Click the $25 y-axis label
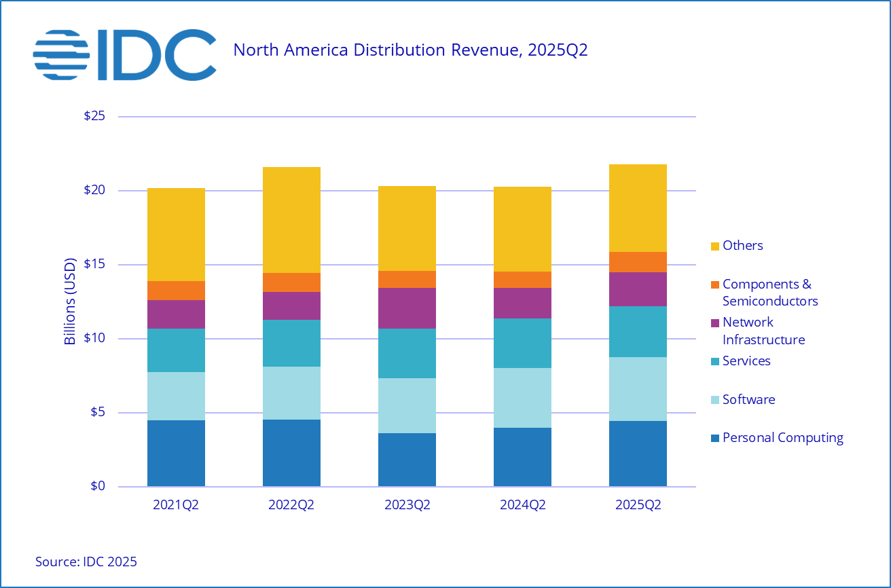891x588 pixels. coord(94,116)
